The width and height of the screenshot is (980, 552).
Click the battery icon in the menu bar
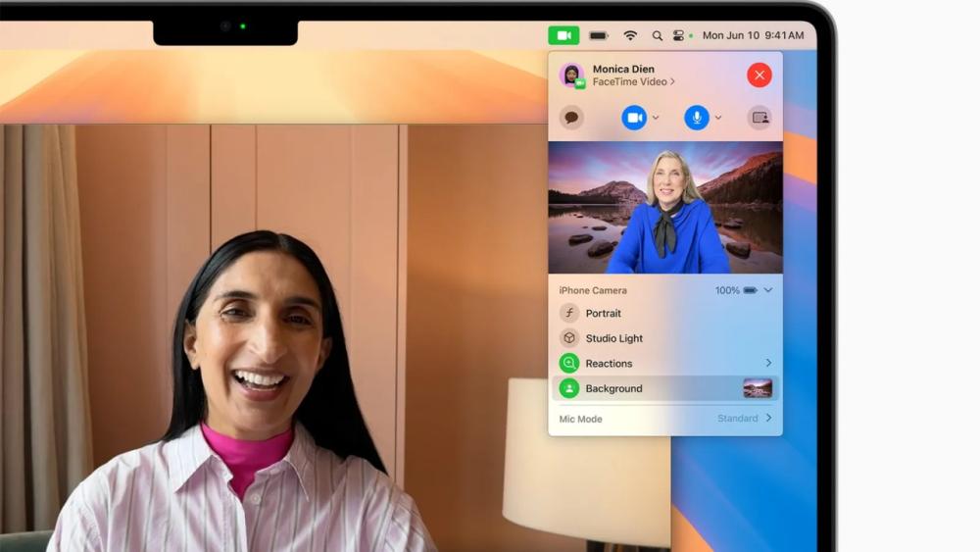click(x=598, y=35)
